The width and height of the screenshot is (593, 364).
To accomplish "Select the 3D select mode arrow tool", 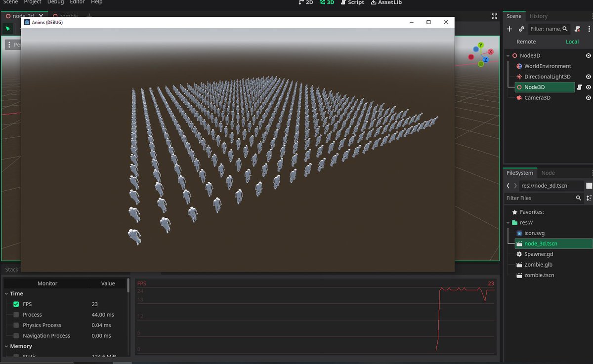I will (8, 29).
